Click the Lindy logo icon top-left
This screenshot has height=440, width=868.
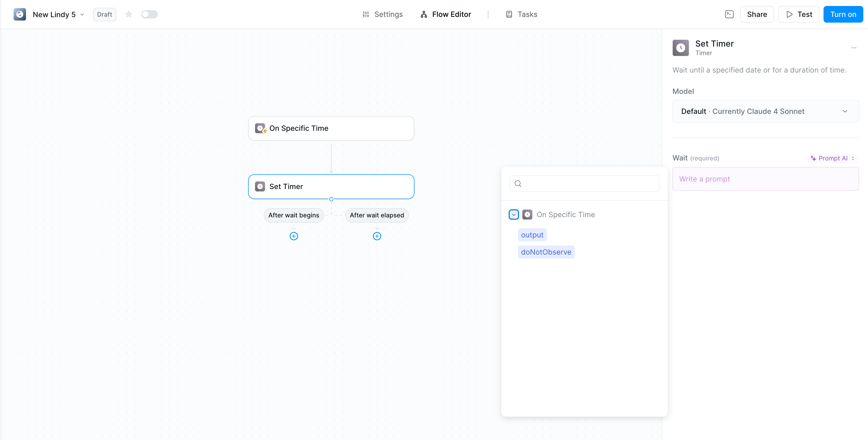(20, 14)
